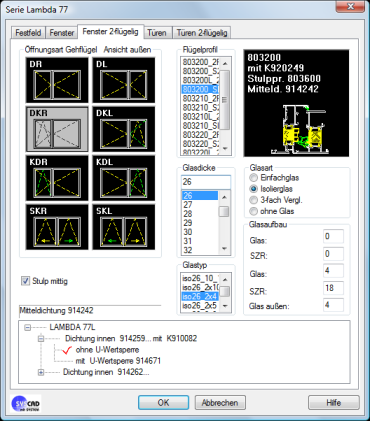Click the Glasdicke list scrollbar thumb
Screen dimensions: 370x421
pyautogui.click(x=224, y=211)
